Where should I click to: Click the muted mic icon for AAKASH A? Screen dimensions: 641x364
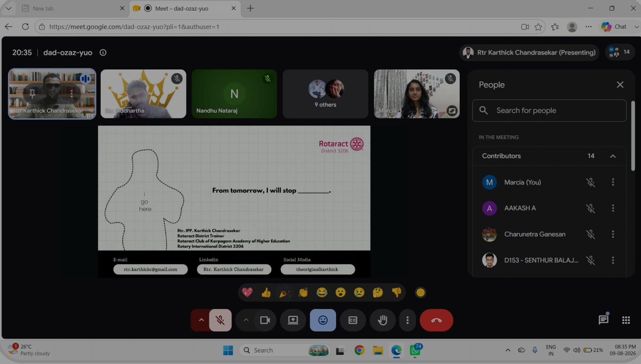(590, 208)
